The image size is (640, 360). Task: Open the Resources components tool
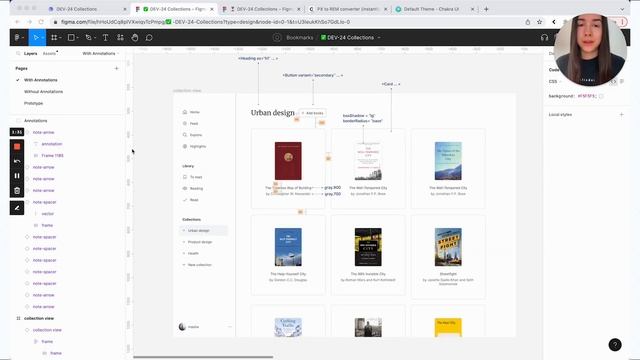(120, 38)
